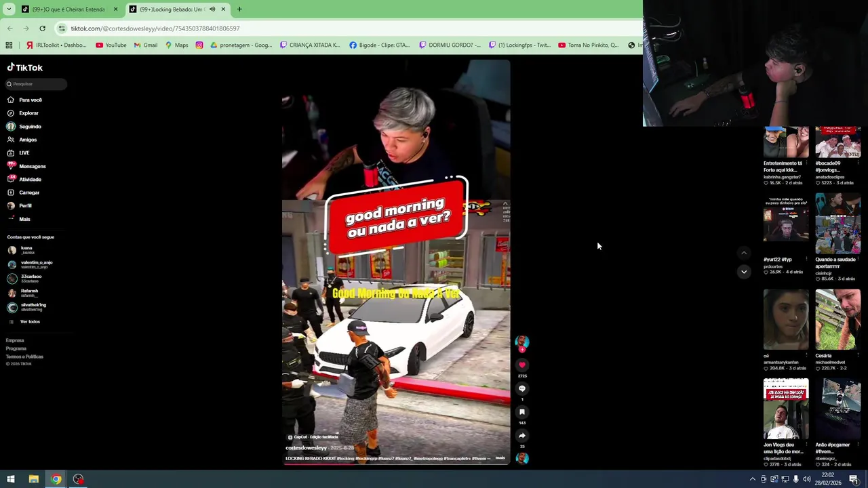Screen dimensions: 868x488
Task: Click the CapCut Edição facilitada tag
Action: pos(313,437)
